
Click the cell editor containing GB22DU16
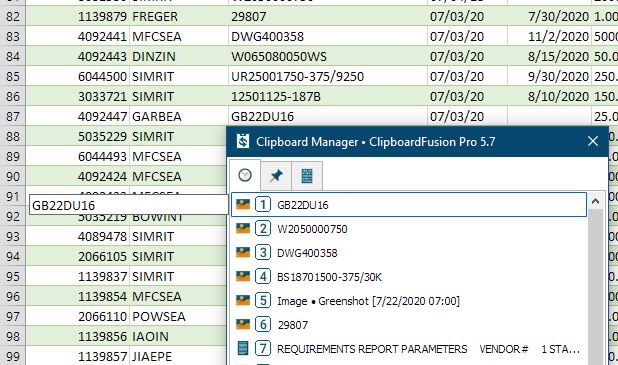[128, 205]
